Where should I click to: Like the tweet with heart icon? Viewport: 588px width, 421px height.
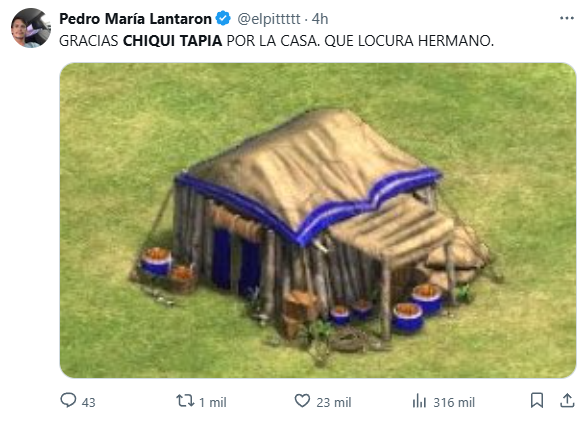pyautogui.click(x=302, y=401)
